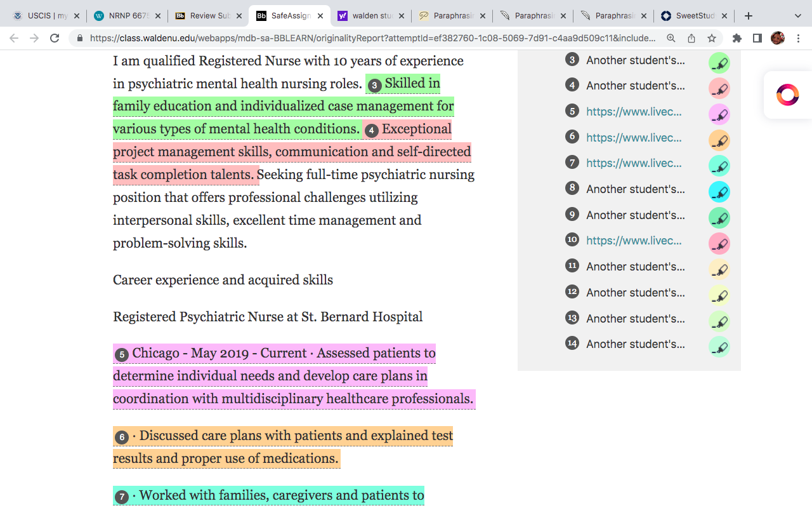Click the circular floating extension widget

[x=787, y=95]
